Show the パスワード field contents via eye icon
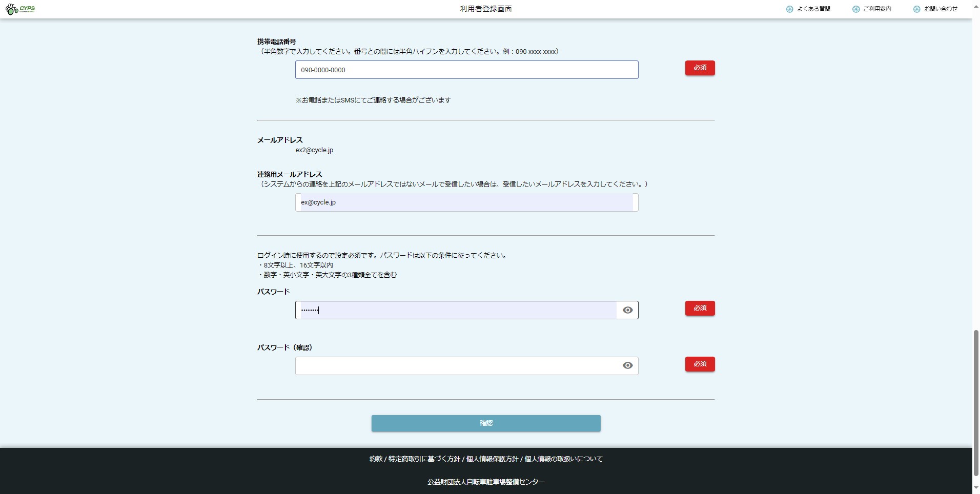 (x=627, y=310)
